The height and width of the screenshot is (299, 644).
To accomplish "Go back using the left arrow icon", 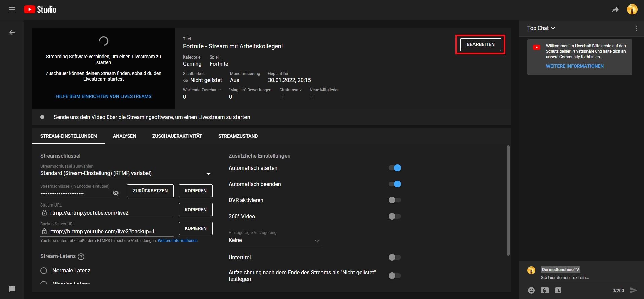I will coord(12,32).
